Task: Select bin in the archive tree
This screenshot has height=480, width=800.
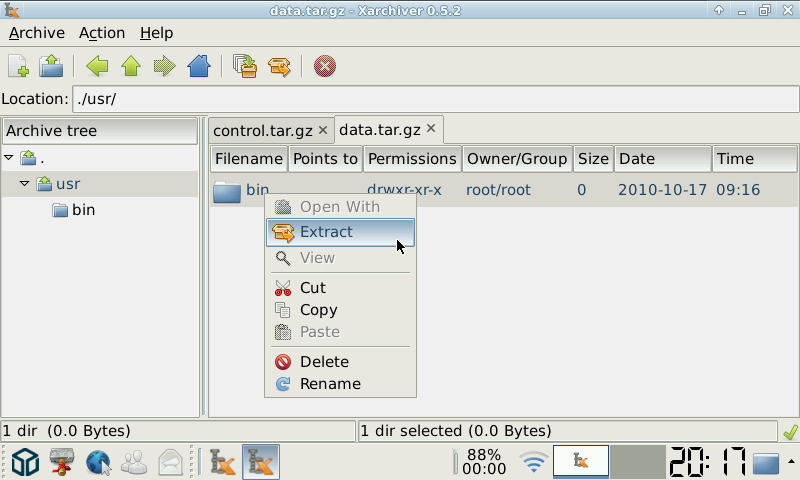Action: click(x=84, y=210)
